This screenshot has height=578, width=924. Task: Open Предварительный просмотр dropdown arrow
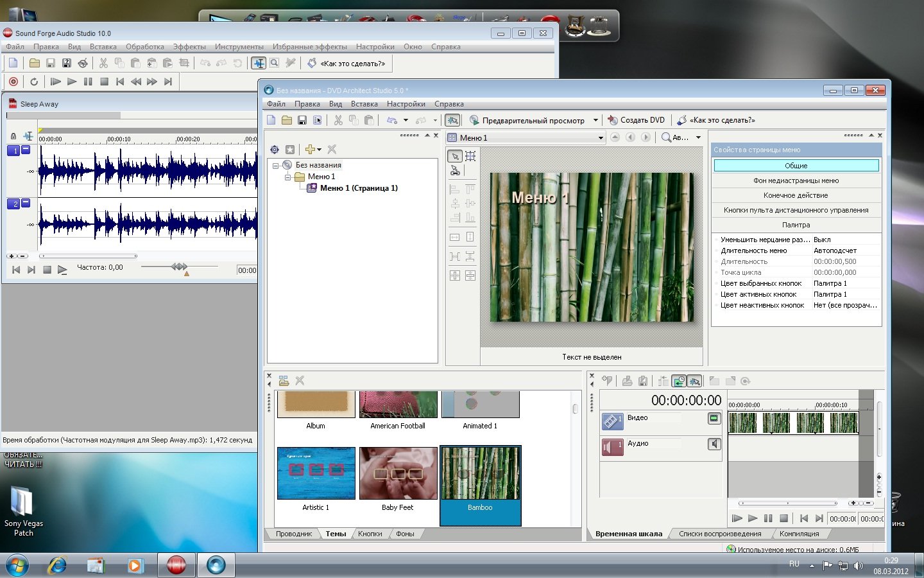coord(595,120)
